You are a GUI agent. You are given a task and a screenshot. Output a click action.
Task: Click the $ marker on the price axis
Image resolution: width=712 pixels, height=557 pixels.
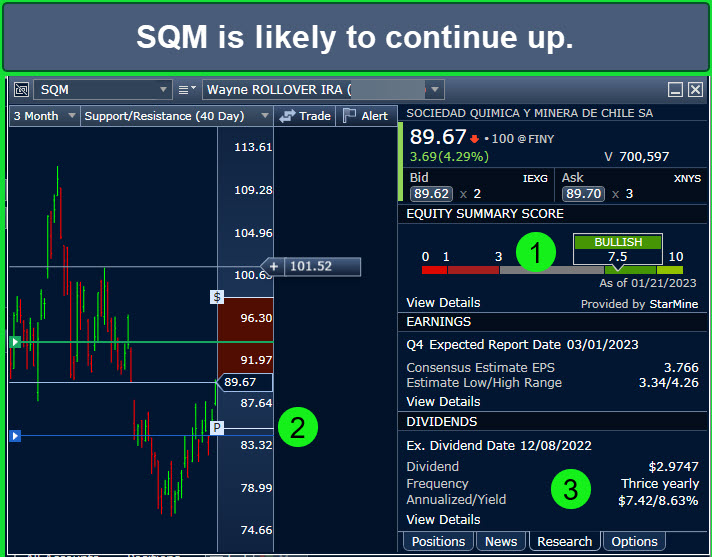pos(216,297)
